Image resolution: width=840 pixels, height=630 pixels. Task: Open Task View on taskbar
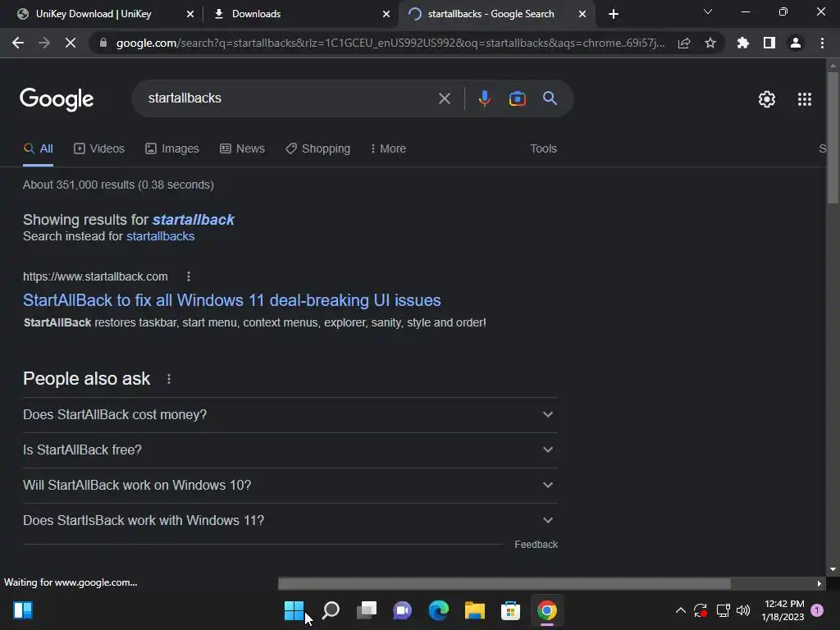point(367,610)
